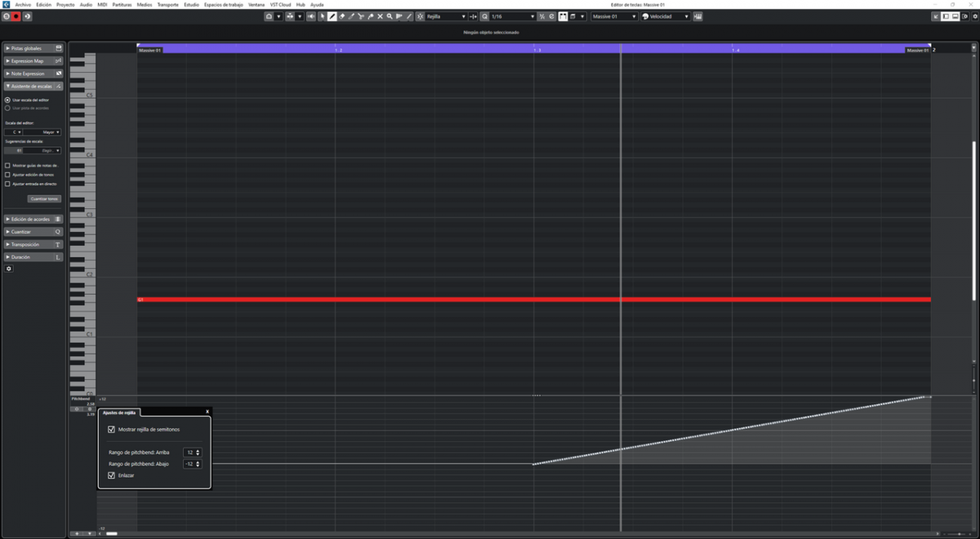Open inspector settings gear in left panel
Screen dimensions: 980x539
[x=9, y=269]
